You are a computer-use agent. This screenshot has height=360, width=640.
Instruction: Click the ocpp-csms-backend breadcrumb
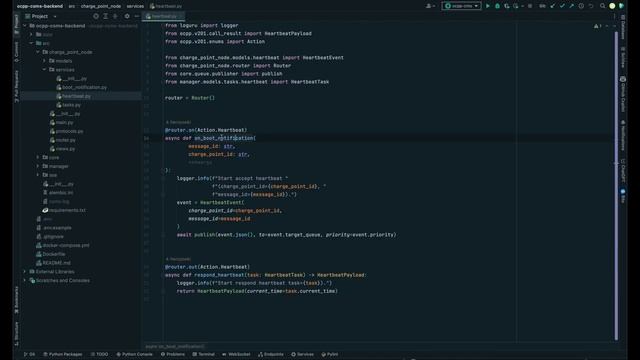[x=40, y=6]
